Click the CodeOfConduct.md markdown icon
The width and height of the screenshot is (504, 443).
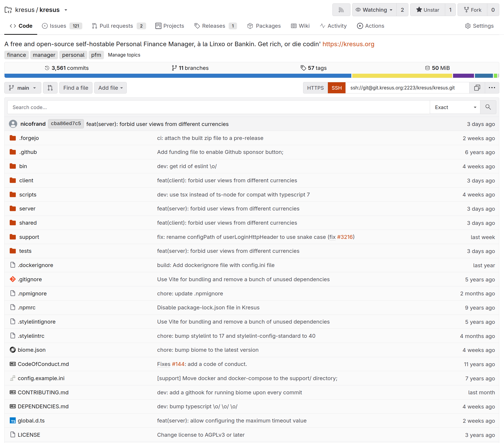point(13,364)
